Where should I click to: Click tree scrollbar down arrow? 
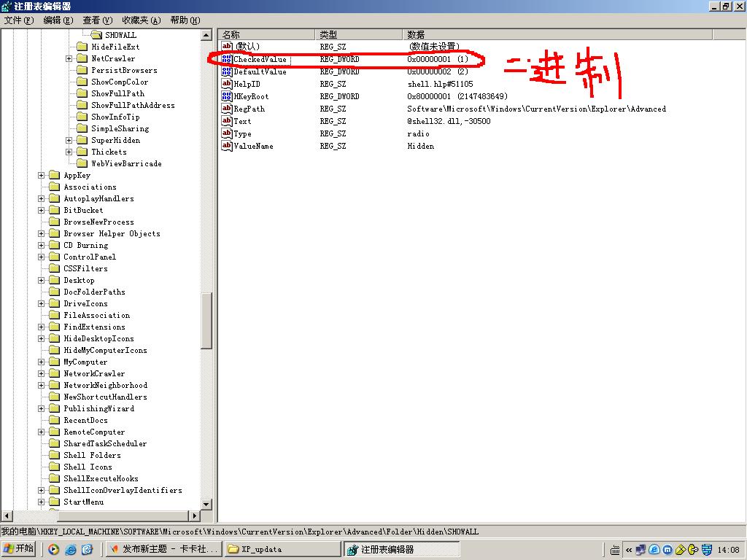[x=206, y=505]
